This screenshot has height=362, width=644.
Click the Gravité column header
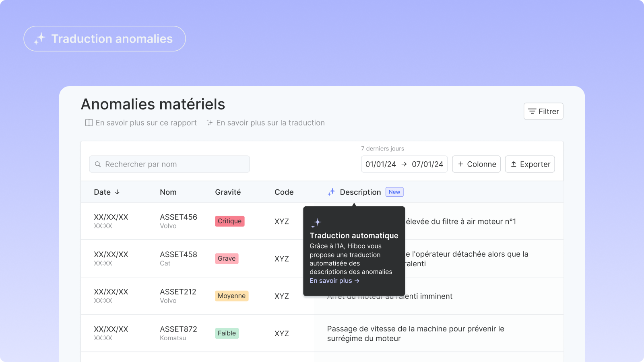pos(228,192)
